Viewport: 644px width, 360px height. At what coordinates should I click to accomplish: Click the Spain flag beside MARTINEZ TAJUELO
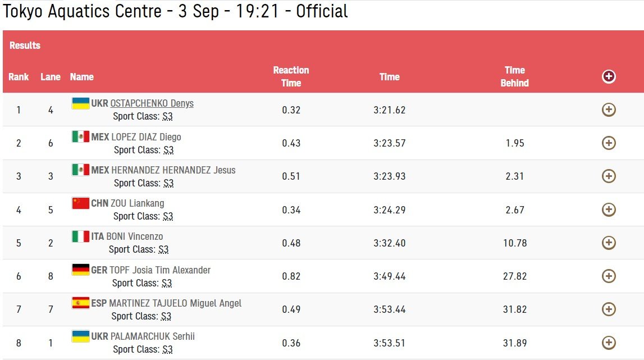pos(80,303)
